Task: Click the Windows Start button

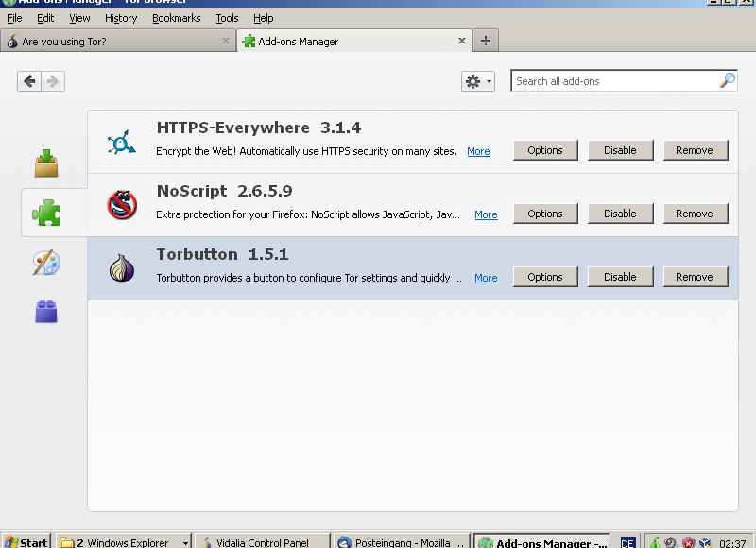Action: tap(27, 542)
